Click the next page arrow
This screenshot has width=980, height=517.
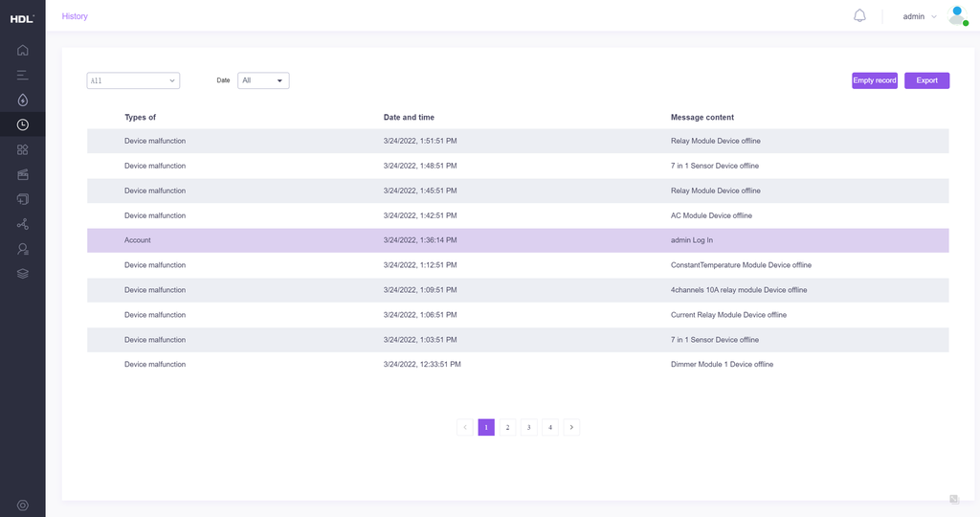(571, 427)
